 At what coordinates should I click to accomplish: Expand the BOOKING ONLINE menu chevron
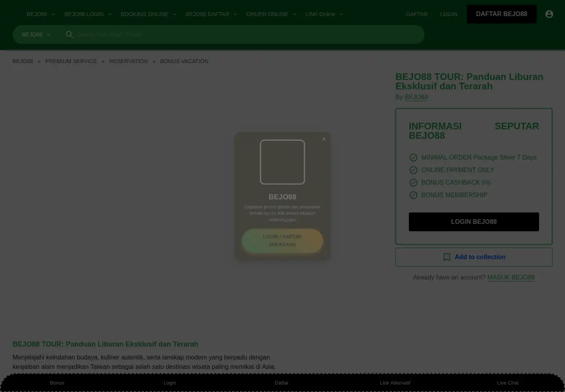(175, 14)
